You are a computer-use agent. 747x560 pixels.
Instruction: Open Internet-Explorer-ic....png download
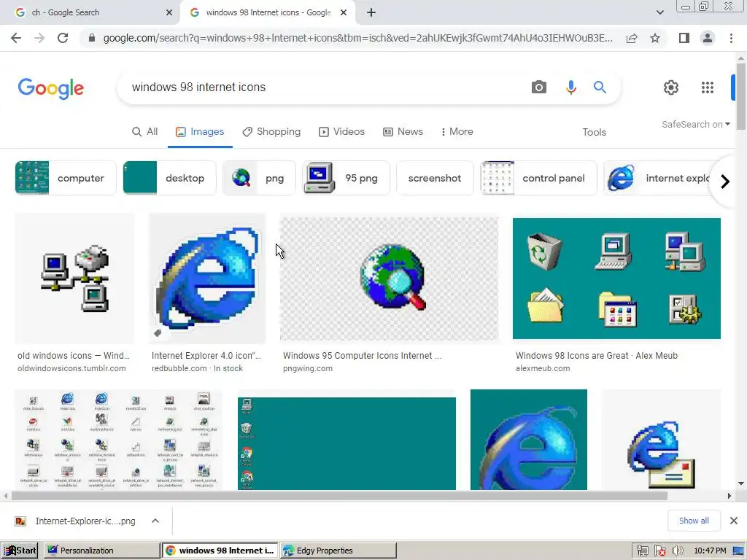[76, 521]
